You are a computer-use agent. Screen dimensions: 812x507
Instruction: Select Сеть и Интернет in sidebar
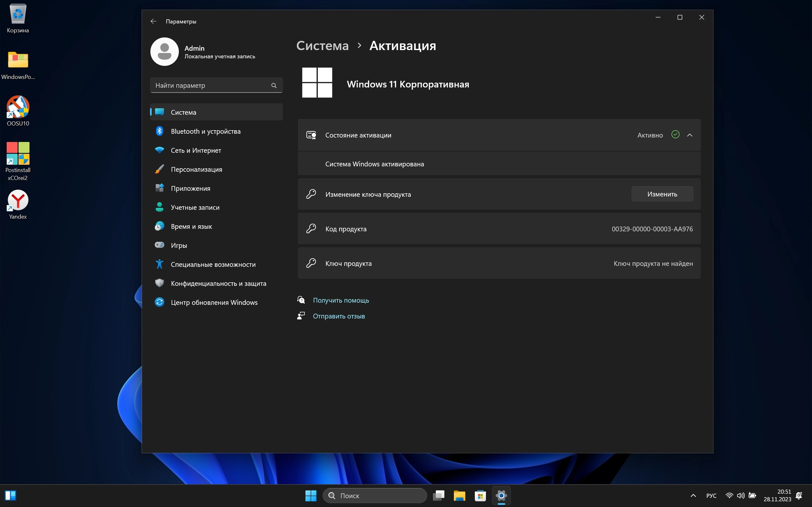click(x=196, y=150)
